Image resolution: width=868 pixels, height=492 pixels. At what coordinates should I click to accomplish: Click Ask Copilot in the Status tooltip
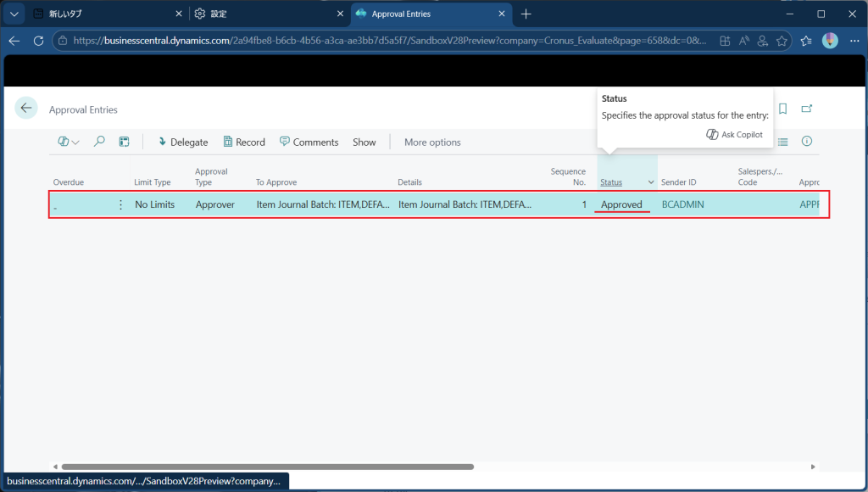(734, 134)
